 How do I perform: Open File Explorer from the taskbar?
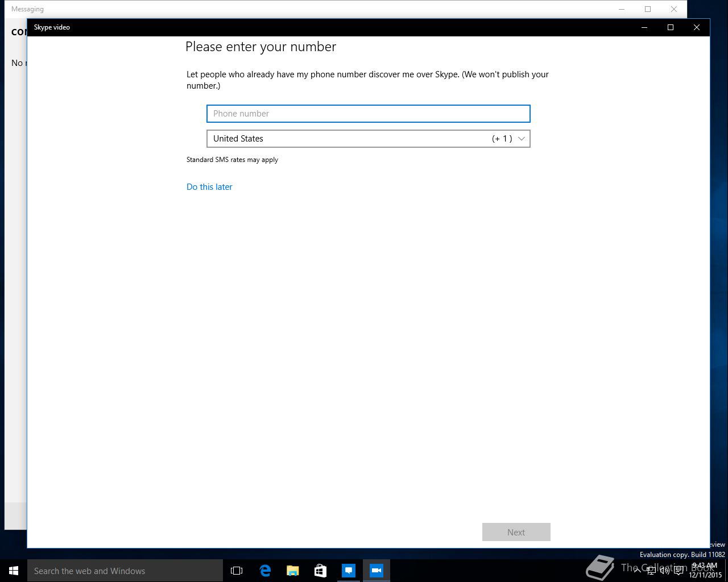pyautogui.click(x=293, y=571)
